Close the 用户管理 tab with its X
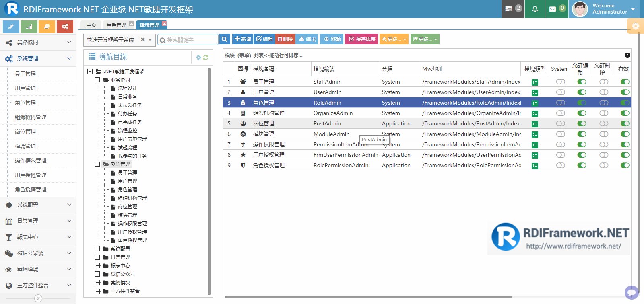Viewport: 644px width, 304px height. (131, 24)
